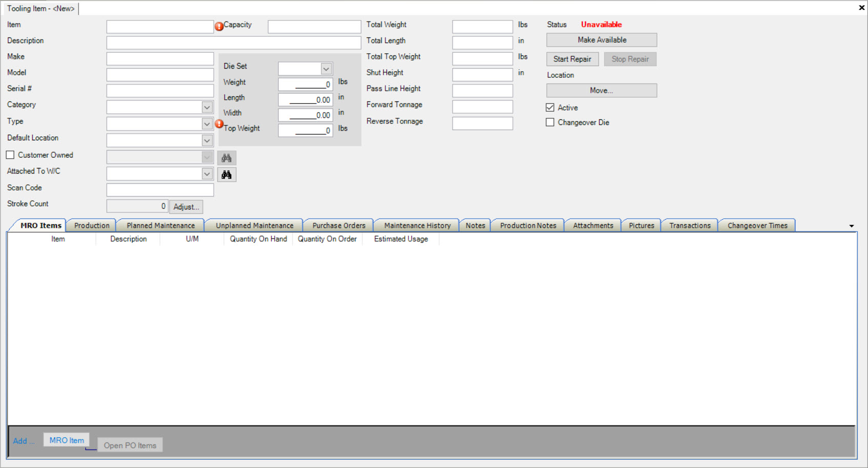Click the Capacity input field
868x468 pixels.
pos(314,27)
